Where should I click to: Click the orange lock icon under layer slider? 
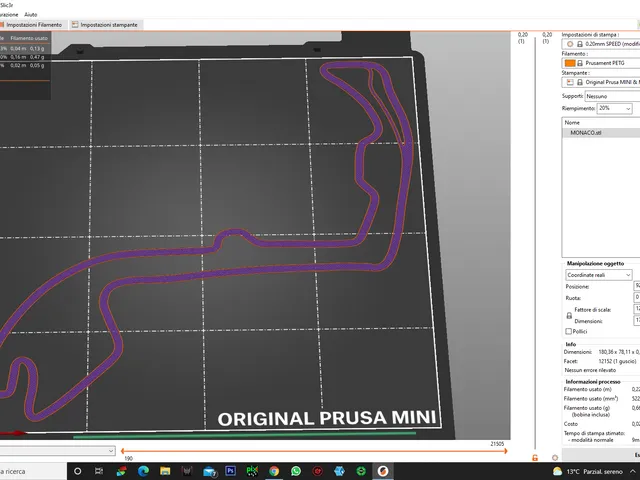(535, 458)
